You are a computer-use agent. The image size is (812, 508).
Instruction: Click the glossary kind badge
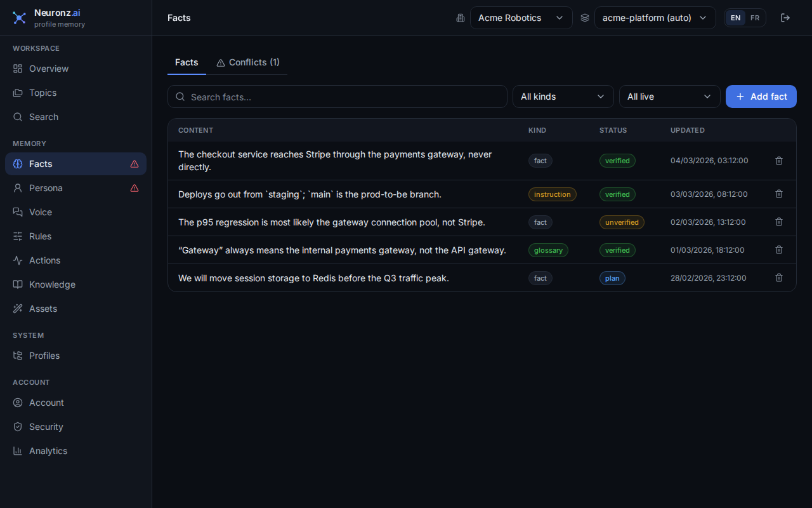click(x=548, y=250)
